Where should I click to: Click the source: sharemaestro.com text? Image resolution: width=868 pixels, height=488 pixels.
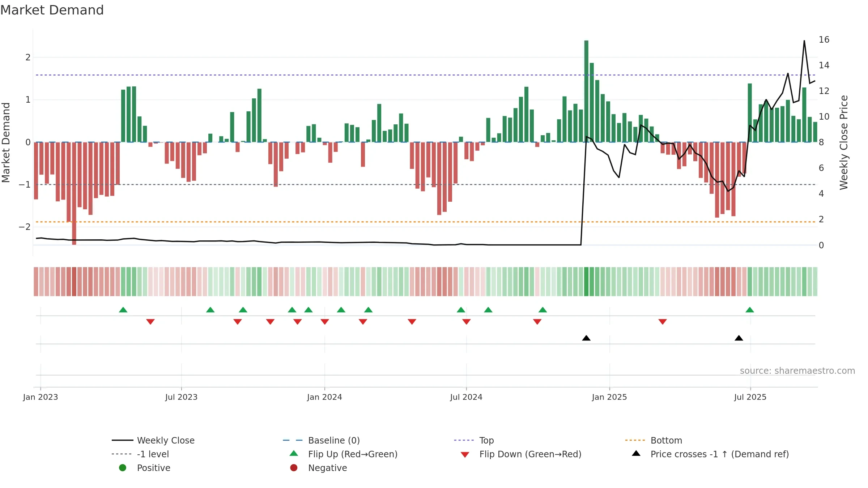[x=797, y=371]
